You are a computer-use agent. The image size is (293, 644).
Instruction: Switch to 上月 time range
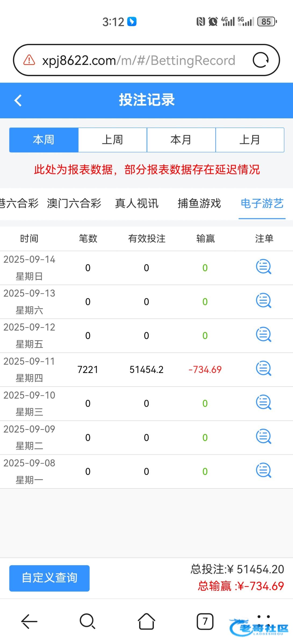click(x=250, y=140)
